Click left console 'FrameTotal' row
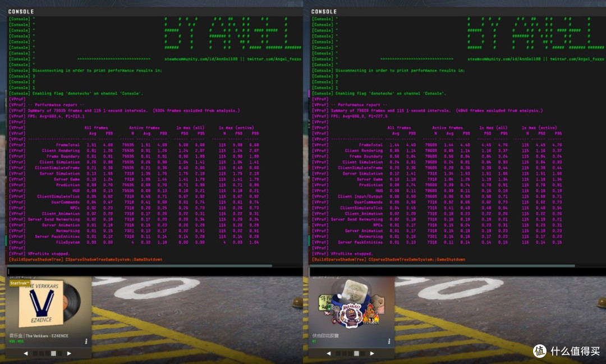Viewport: 606px width, 364px height. (134, 145)
